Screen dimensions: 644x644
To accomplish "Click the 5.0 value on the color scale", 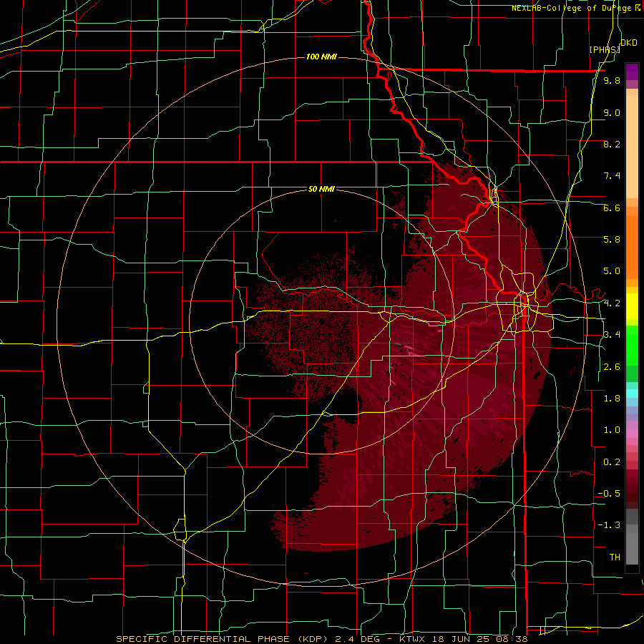I will [x=612, y=271].
